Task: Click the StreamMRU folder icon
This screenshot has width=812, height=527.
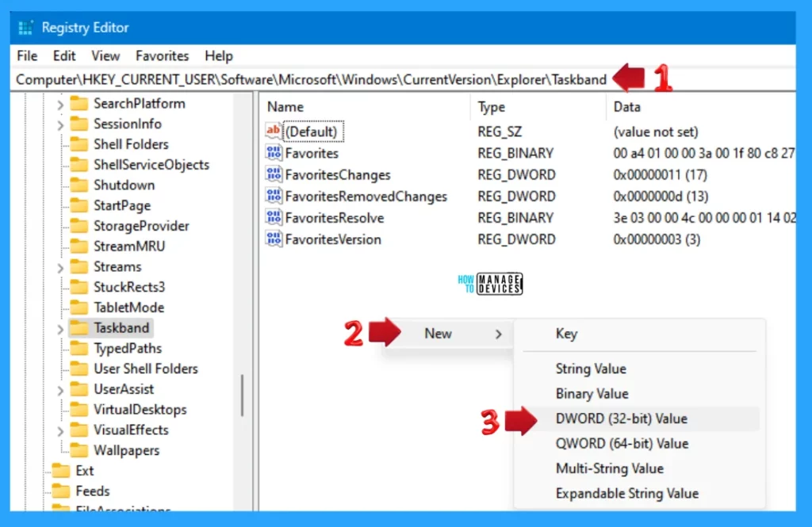Action: tap(79, 246)
